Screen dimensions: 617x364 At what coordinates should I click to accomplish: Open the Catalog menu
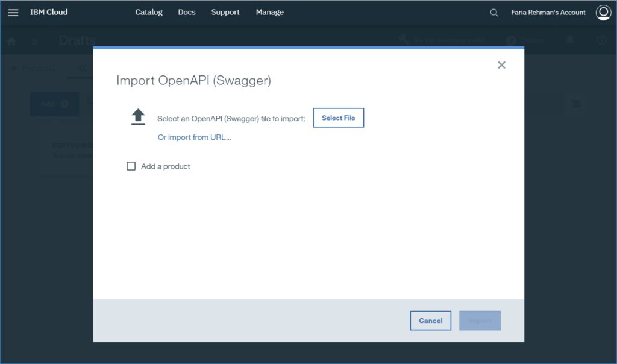[148, 12]
